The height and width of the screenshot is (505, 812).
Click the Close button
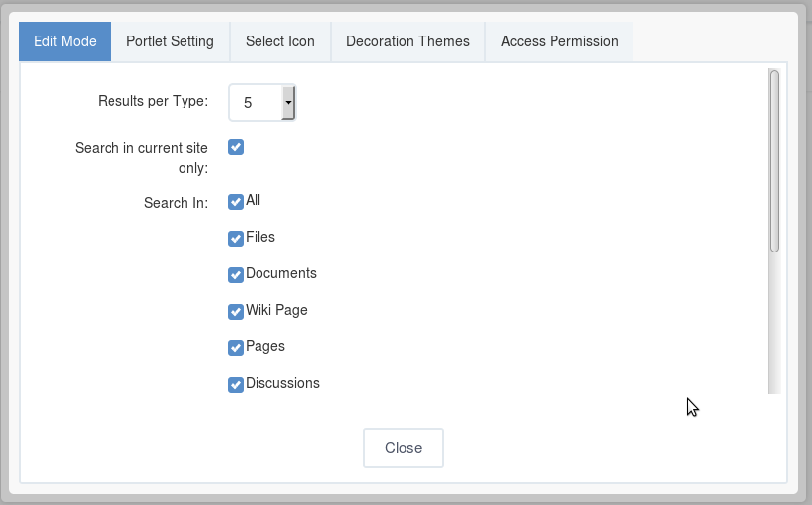click(x=404, y=448)
